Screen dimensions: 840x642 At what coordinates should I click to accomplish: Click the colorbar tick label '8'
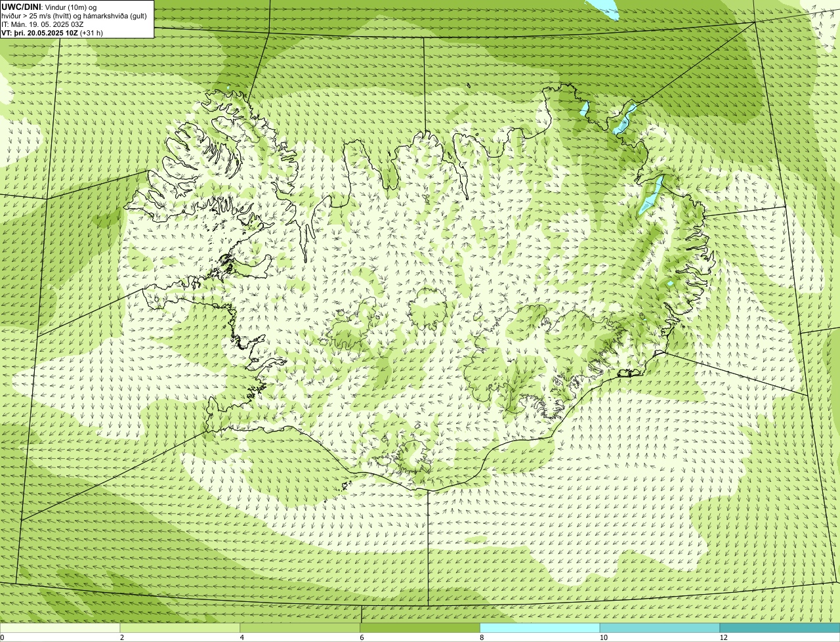482,637
